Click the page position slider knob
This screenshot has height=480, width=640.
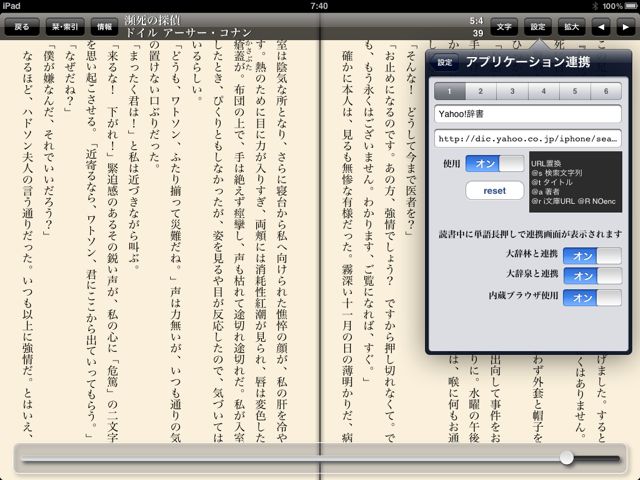(x=567, y=458)
